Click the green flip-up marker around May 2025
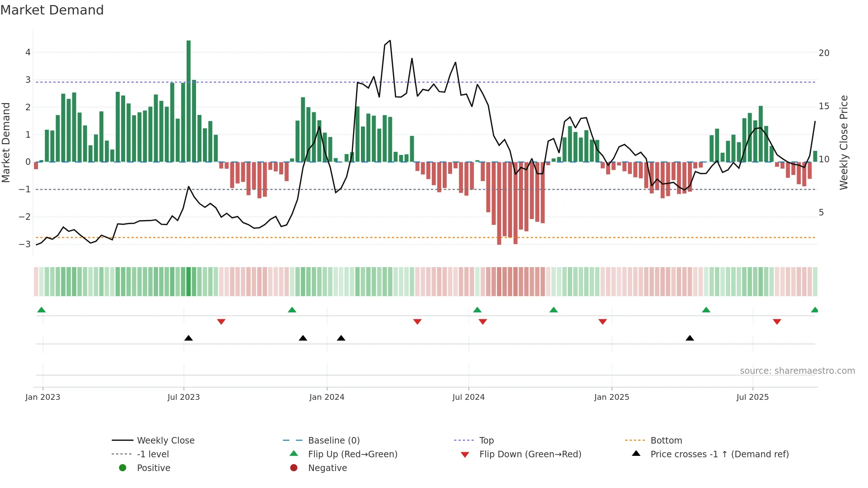868x488 pixels. tap(706, 310)
